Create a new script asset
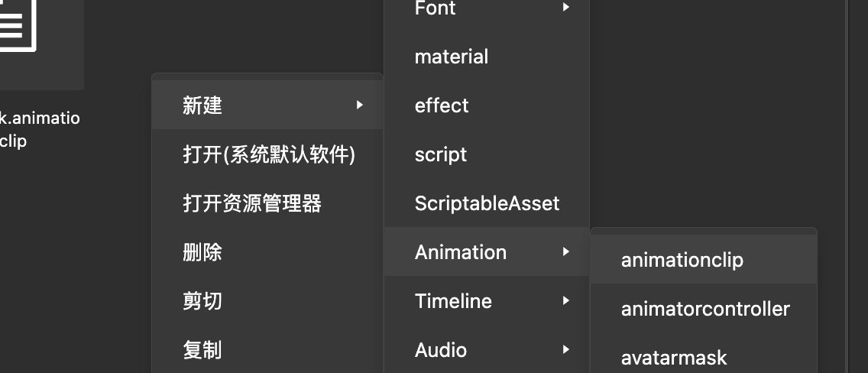 (x=487, y=154)
